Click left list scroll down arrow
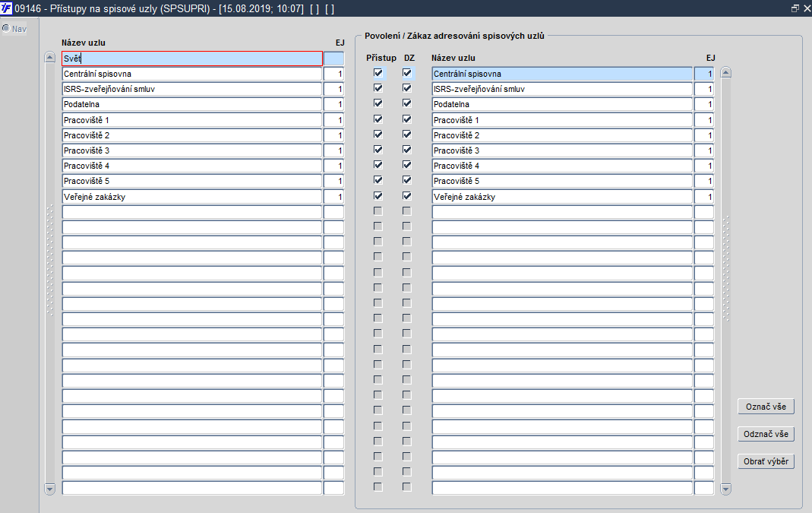 49,489
